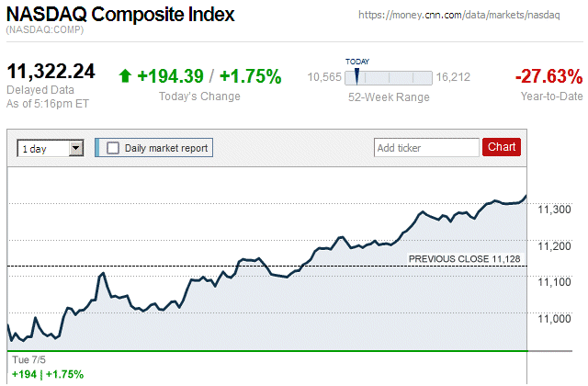Click the 11,322.24 index value
Image resolution: width=588 pixels, height=386 pixels.
[x=51, y=72]
